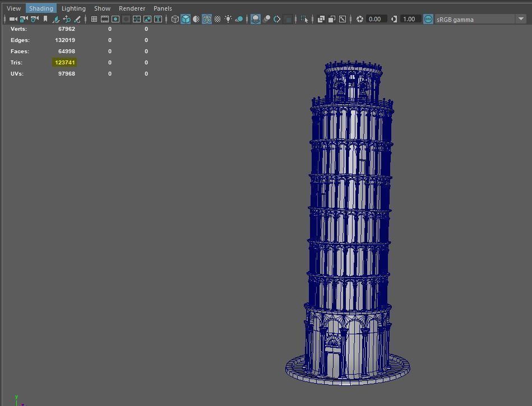Click the UVs count 97968
Screen dimensions: 532x406
67,73
